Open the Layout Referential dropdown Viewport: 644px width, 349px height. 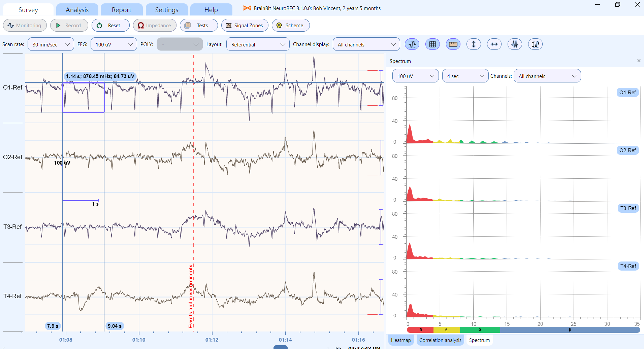(x=258, y=44)
